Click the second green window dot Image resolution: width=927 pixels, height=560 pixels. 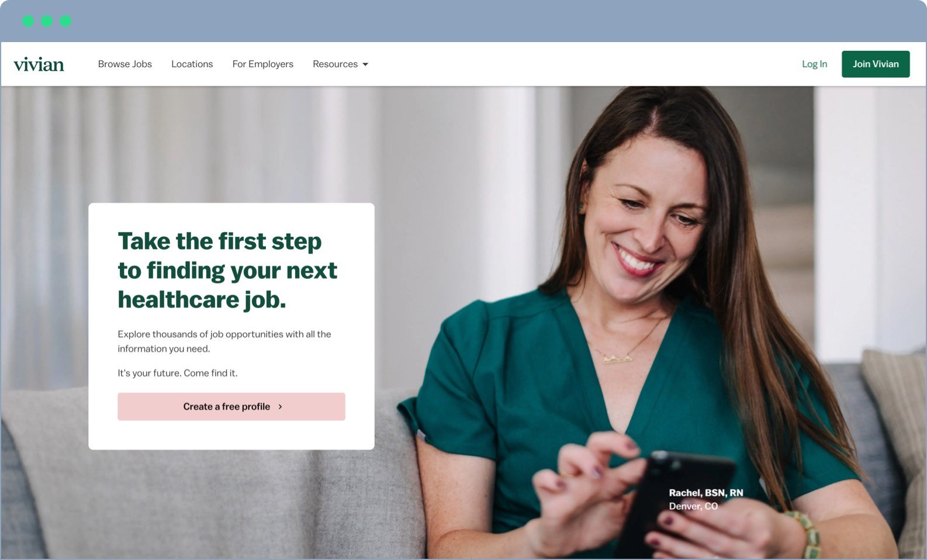coord(47,21)
